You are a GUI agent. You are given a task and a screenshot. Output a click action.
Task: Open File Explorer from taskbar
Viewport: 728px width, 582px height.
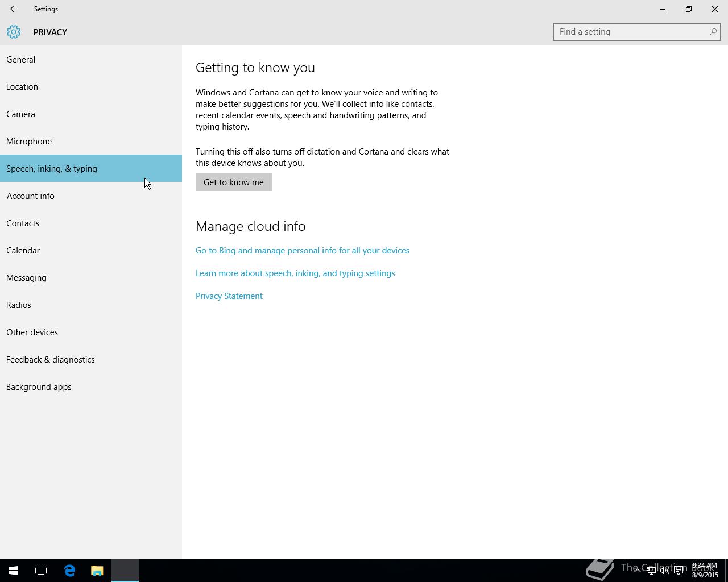[97, 571]
